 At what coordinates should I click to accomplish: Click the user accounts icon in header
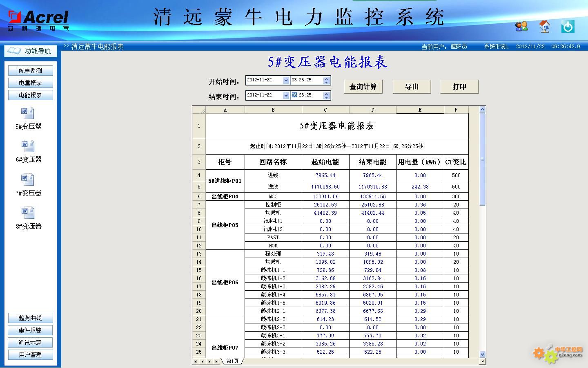pyautogui.click(x=521, y=27)
